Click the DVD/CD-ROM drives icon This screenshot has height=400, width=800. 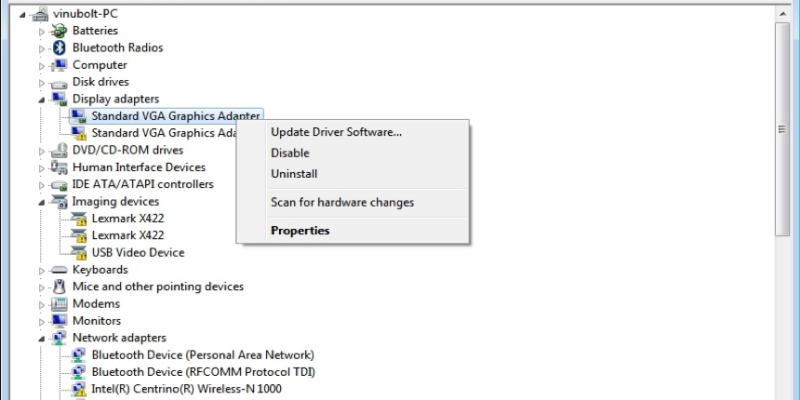[x=59, y=150]
